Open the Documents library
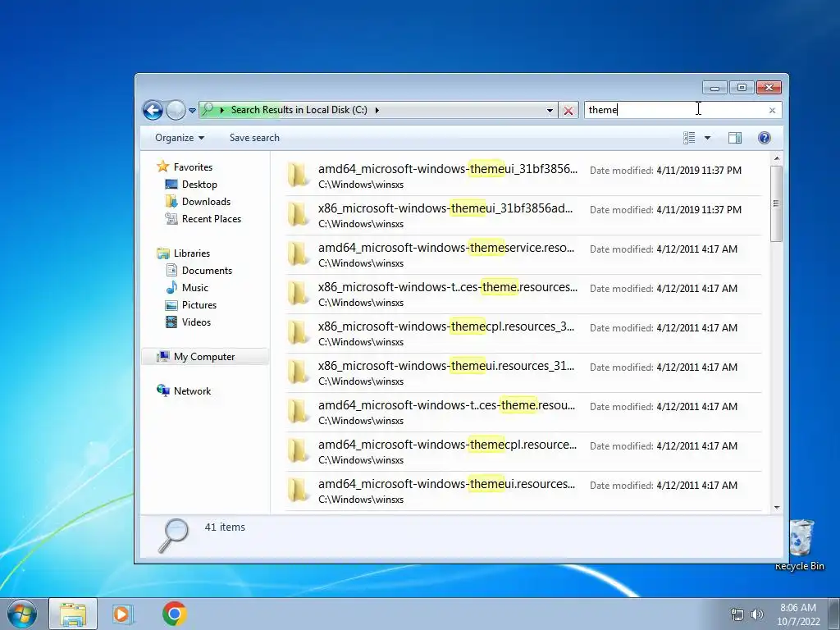 pyautogui.click(x=207, y=271)
